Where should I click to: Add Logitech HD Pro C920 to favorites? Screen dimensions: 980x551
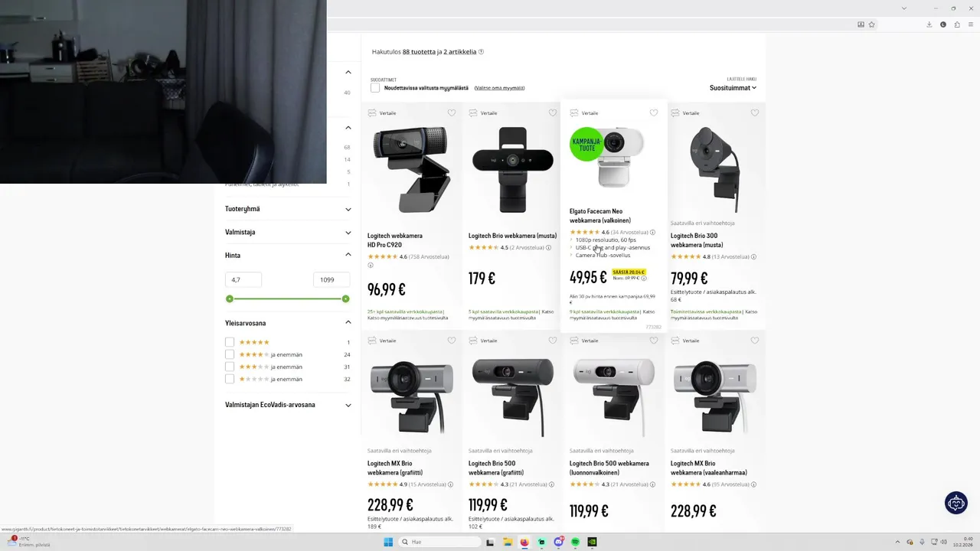452,112
